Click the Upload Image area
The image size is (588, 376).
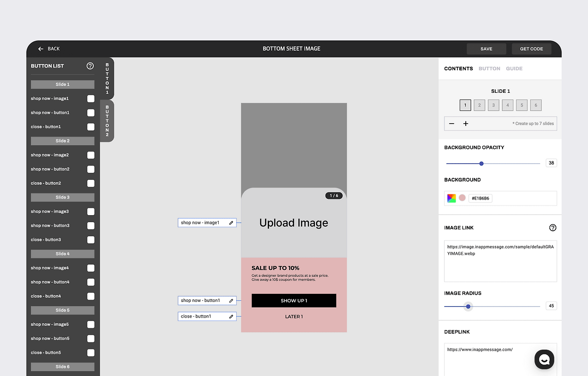294,223
